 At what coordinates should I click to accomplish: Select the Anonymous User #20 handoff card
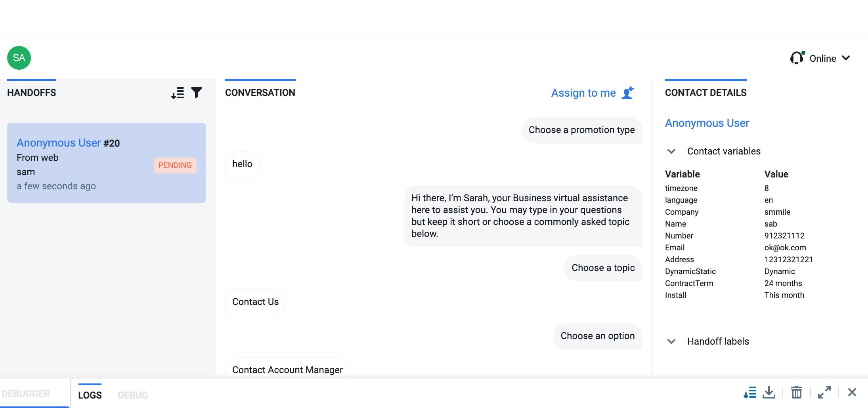(x=107, y=163)
